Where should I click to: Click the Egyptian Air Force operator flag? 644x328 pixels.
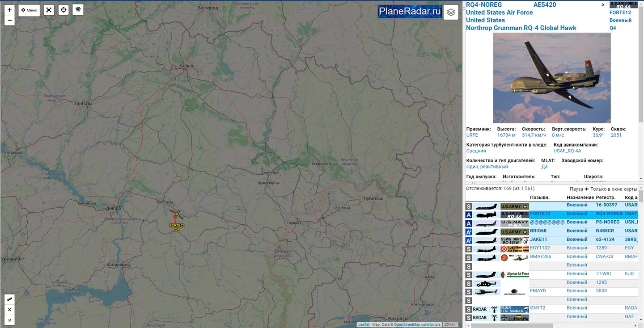click(515, 249)
